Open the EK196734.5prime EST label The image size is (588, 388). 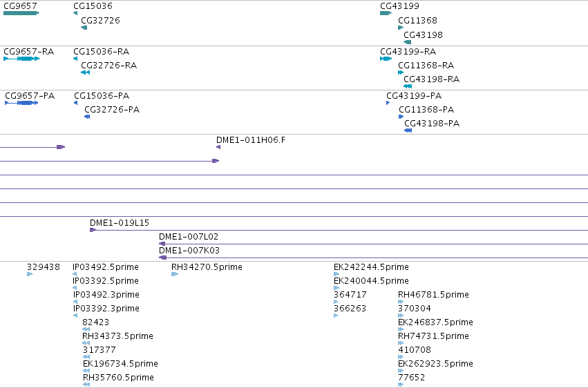(120, 364)
